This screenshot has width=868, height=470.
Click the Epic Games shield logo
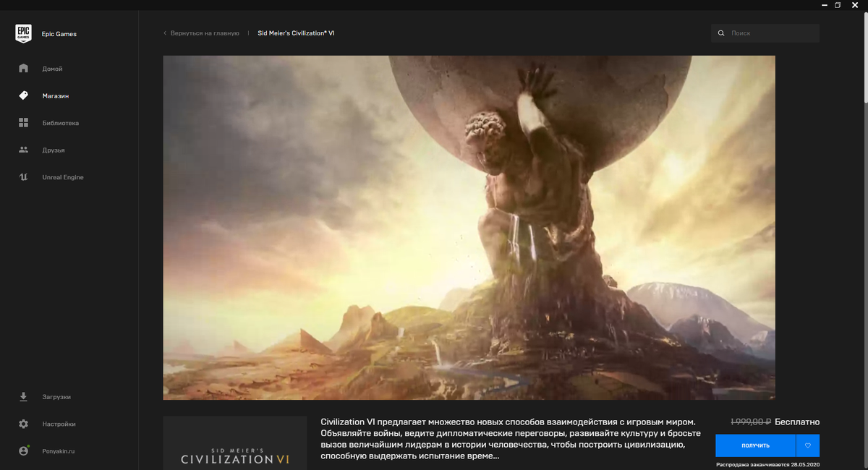(x=23, y=33)
